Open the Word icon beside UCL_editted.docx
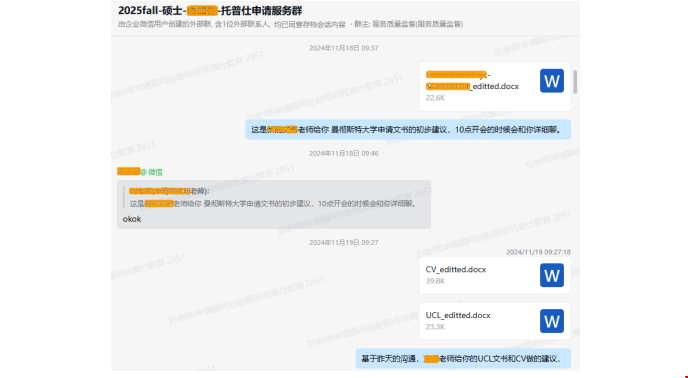Screen dimensions: 688x378 tap(552, 321)
